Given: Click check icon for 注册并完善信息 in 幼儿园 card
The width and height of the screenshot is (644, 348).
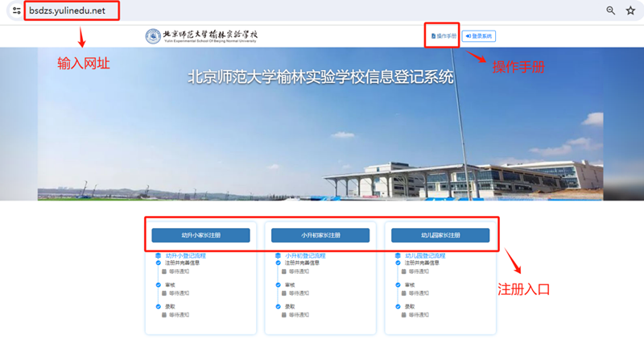Looking at the screenshot, I should click(x=398, y=263).
